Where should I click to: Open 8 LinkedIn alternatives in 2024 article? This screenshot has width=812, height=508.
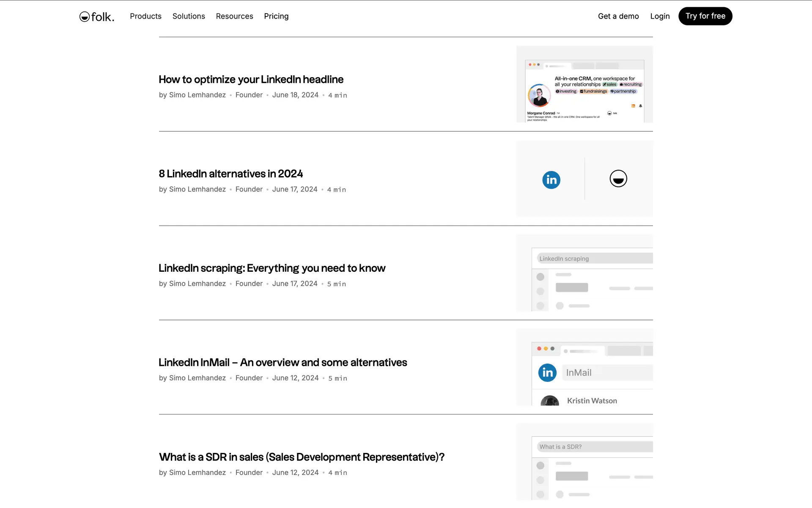[230, 174]
